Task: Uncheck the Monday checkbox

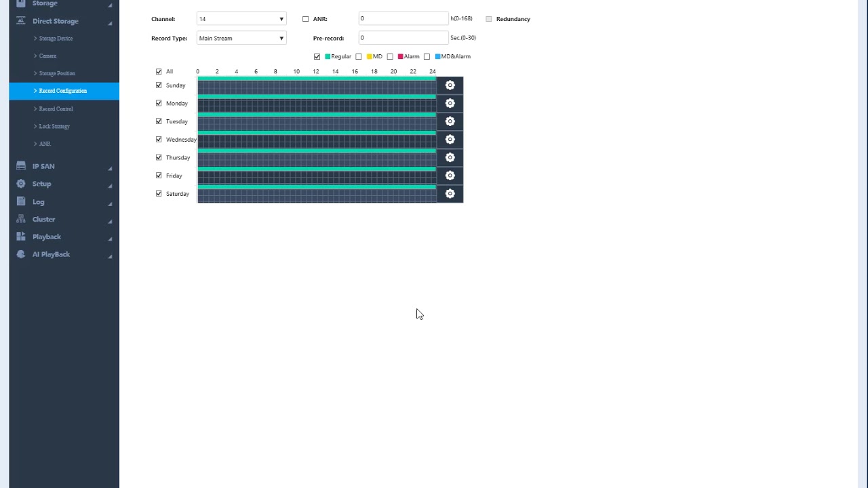Action: tap(159, 103)
